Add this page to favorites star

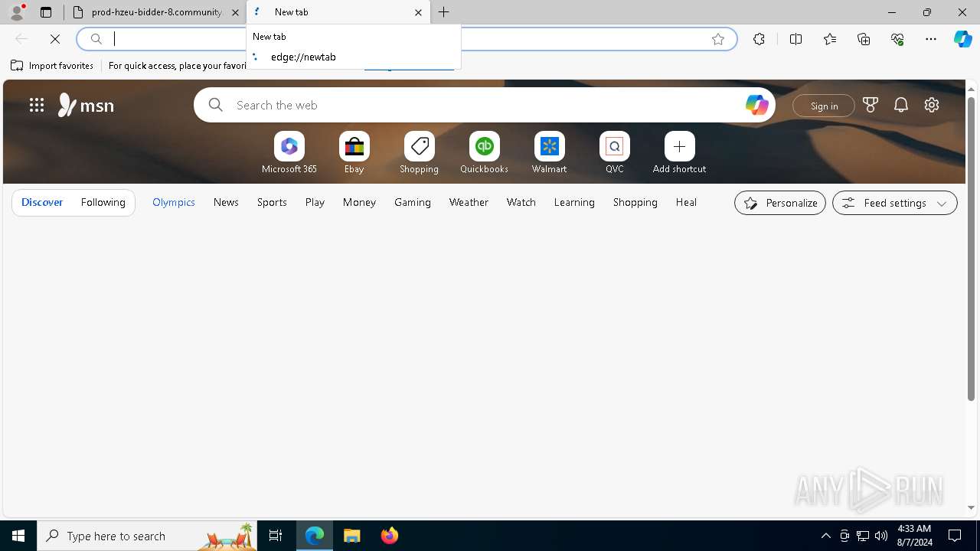(x=718, y=39)
